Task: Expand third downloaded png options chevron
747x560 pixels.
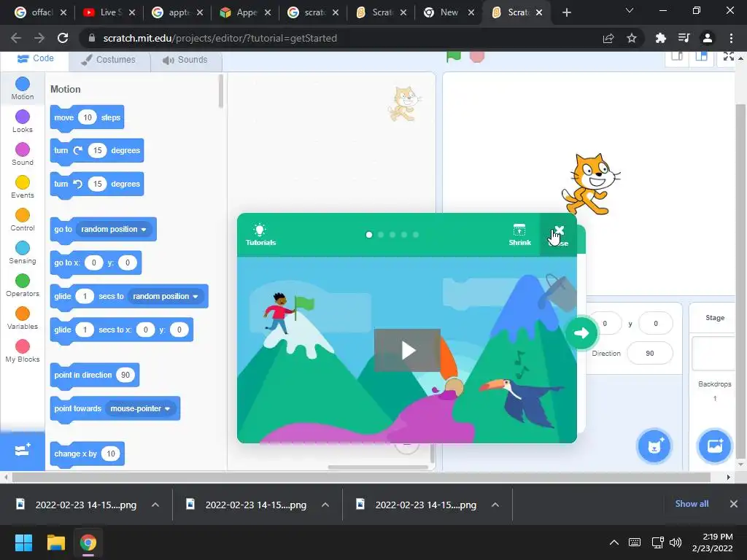Action: click(x=495, y=505)
